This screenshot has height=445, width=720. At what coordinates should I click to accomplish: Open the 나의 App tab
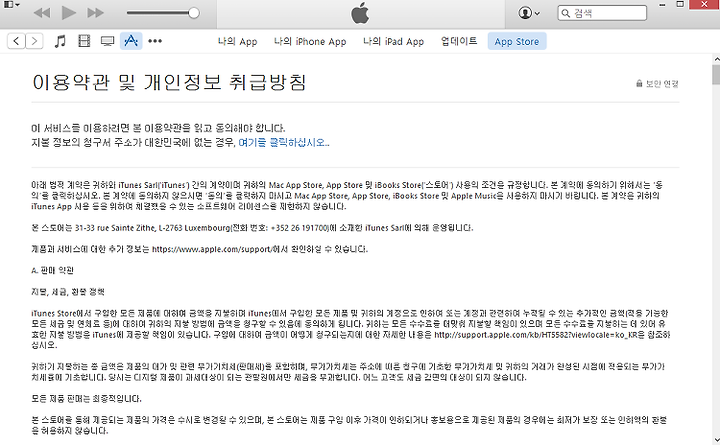[x=237, y=41]
